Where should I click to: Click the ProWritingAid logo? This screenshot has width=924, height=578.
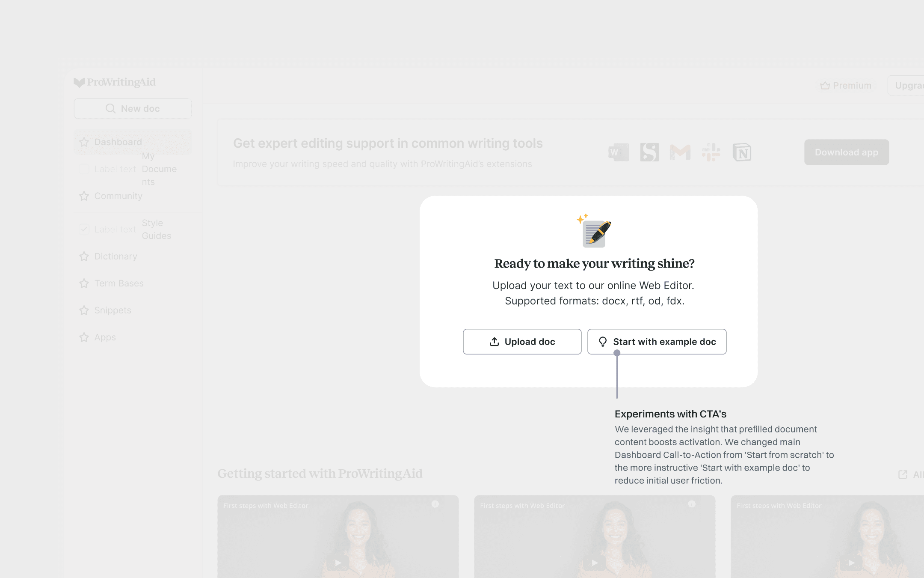(115, 82)
